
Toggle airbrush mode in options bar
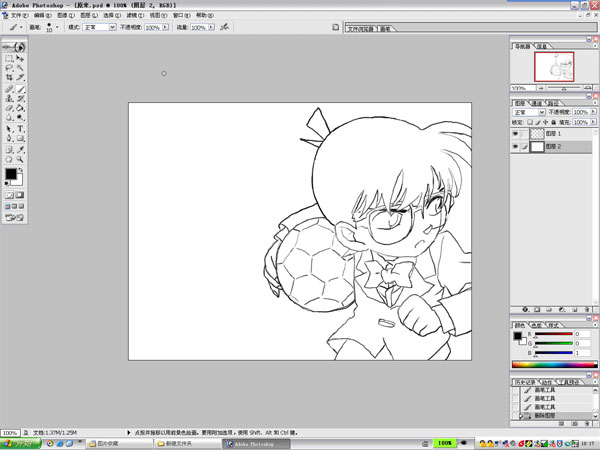225,27
